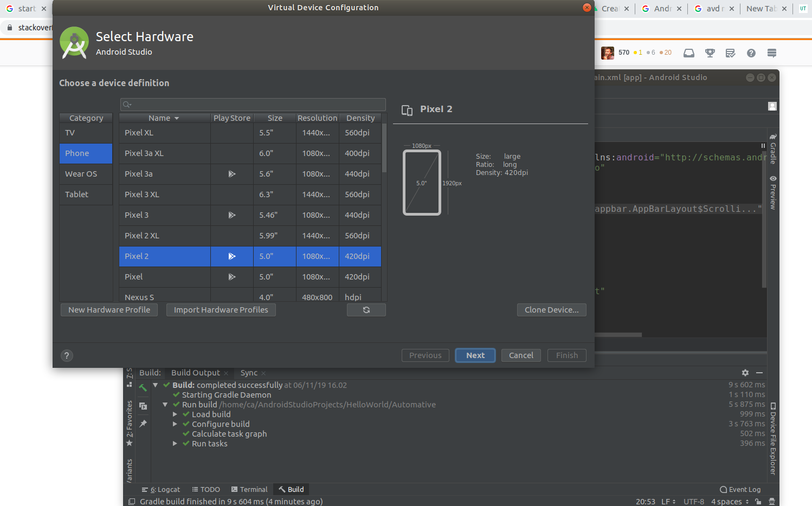Toggle the Preview side panel
The image size is (812, 506).
773,192
